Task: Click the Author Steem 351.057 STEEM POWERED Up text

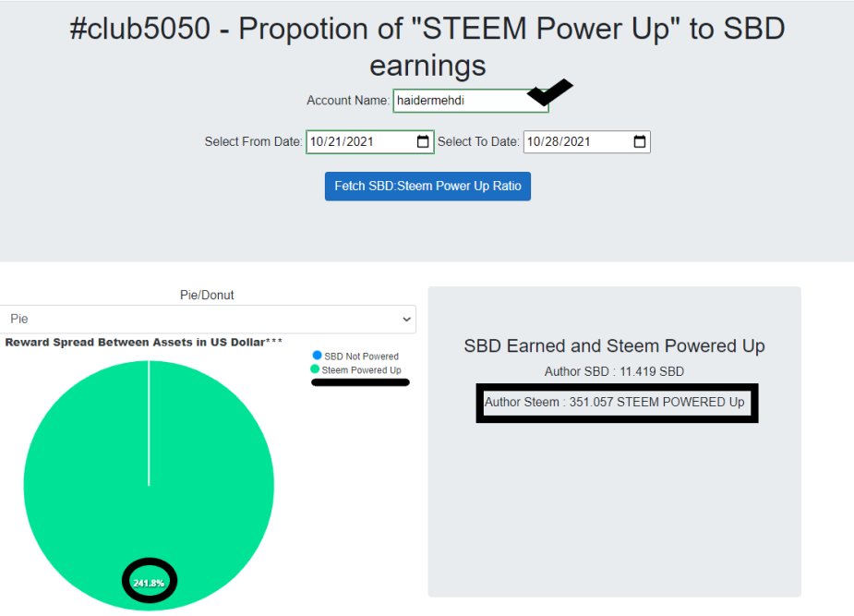Action: pyautogui.click(x=614, y=403)
